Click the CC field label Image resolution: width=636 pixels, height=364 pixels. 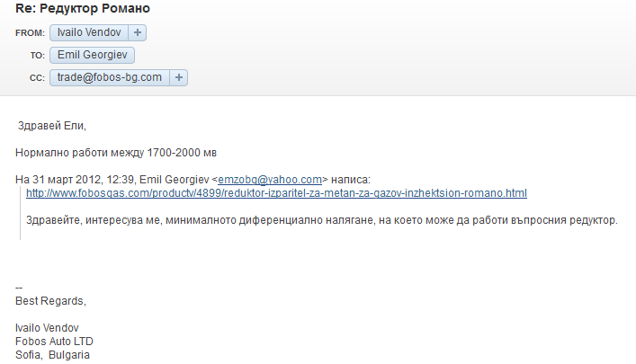(36, 78)
